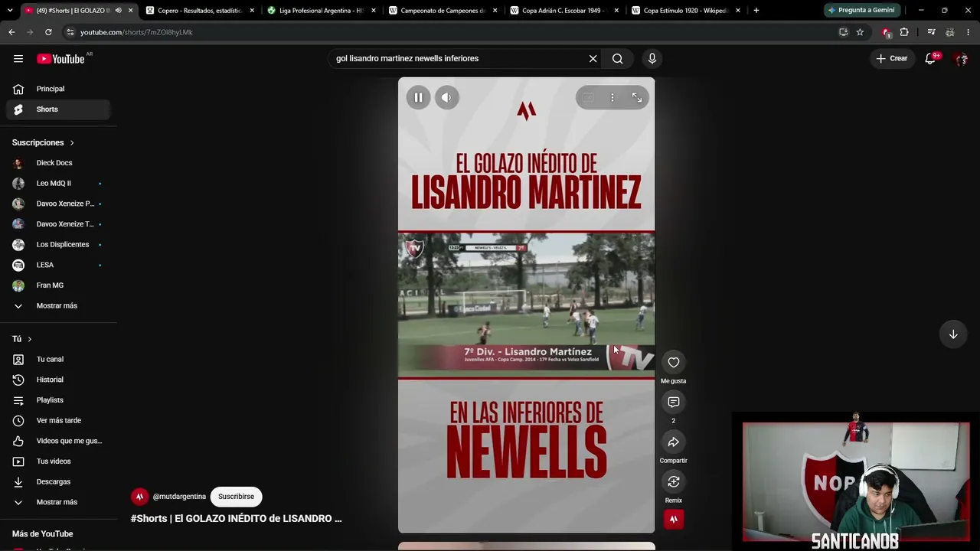Open the YouTube guide hamburger menu
The width and height of the screenshot is (980, 551).
point(18,59)
